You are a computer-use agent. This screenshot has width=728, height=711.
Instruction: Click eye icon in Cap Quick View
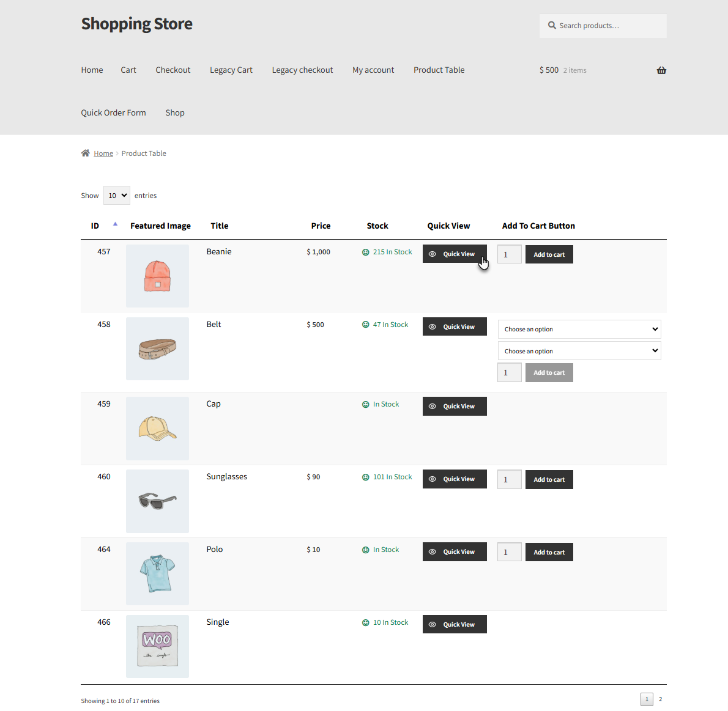[433, 406]
